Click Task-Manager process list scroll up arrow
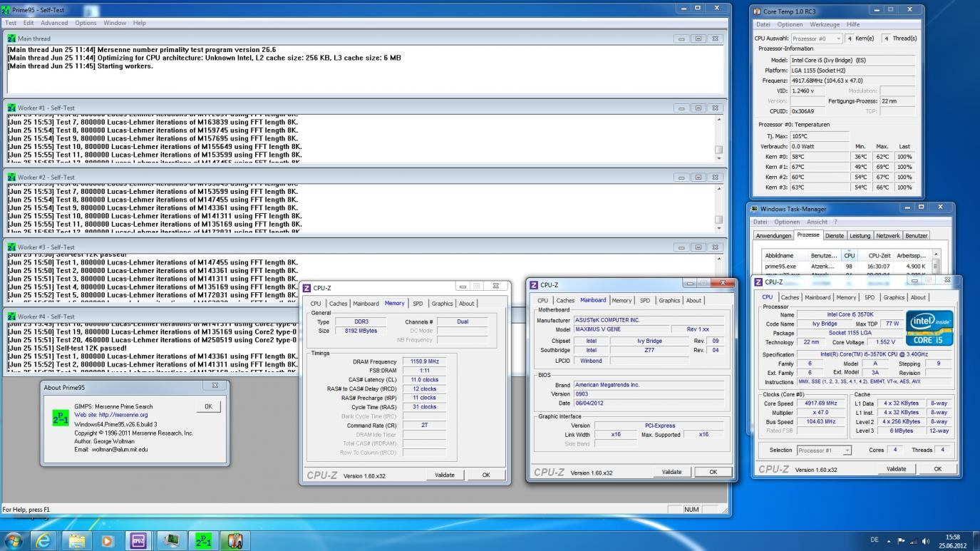 936,254
